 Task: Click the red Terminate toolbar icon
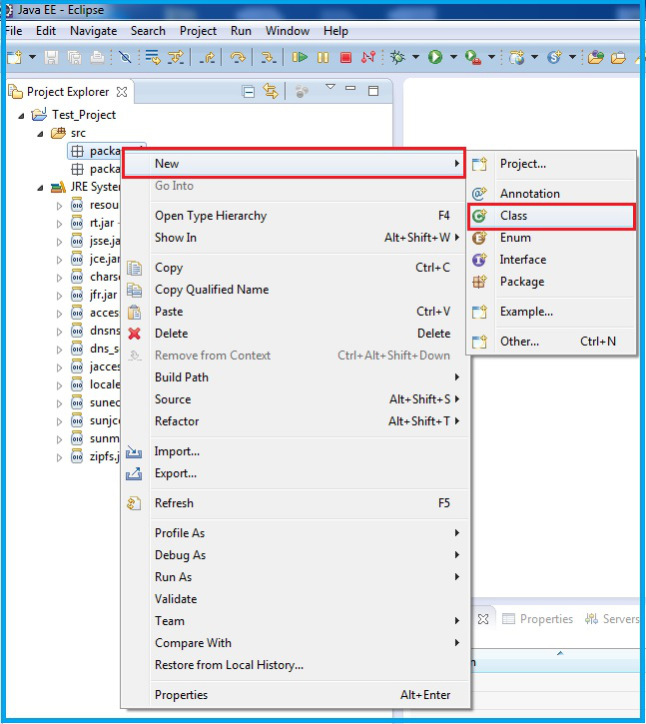(x=345, y=57)
